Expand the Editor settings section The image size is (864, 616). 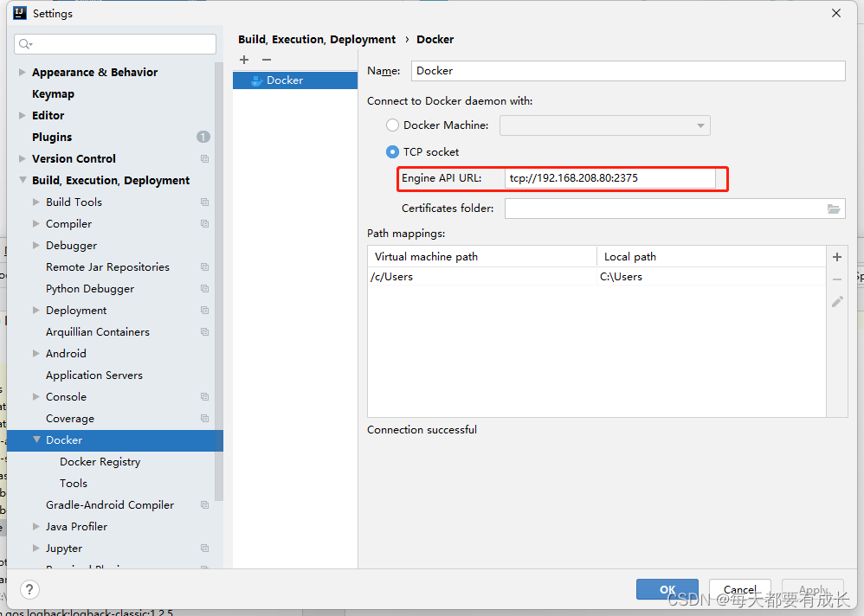pyautogui.click(x=21, y=115)
